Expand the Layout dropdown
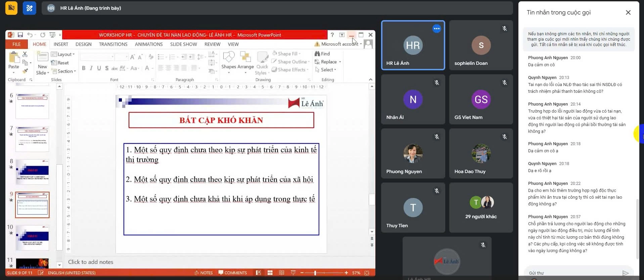Viewport: 644px width, 280px height. click(x=63, y=54)
